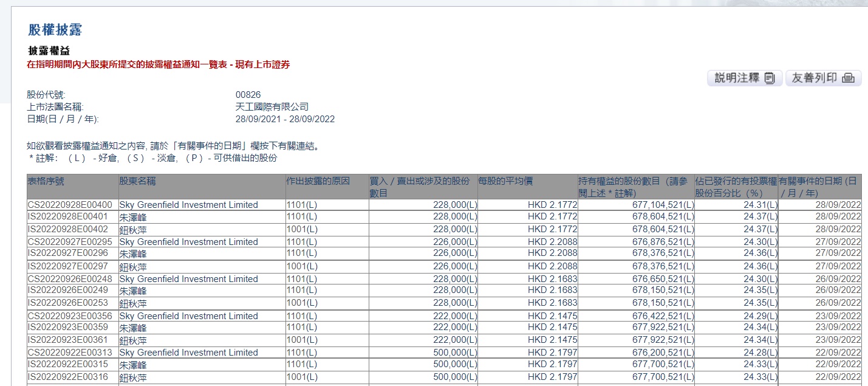Click the 有關事件的日期 column header
Screen dimensions: 868x386
(x=819, y=187)
